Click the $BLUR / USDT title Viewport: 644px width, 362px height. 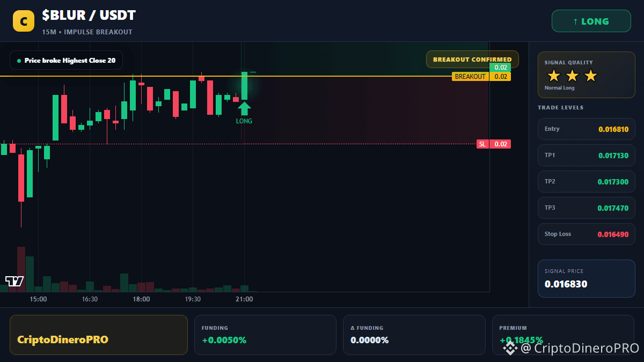point(89,16)
